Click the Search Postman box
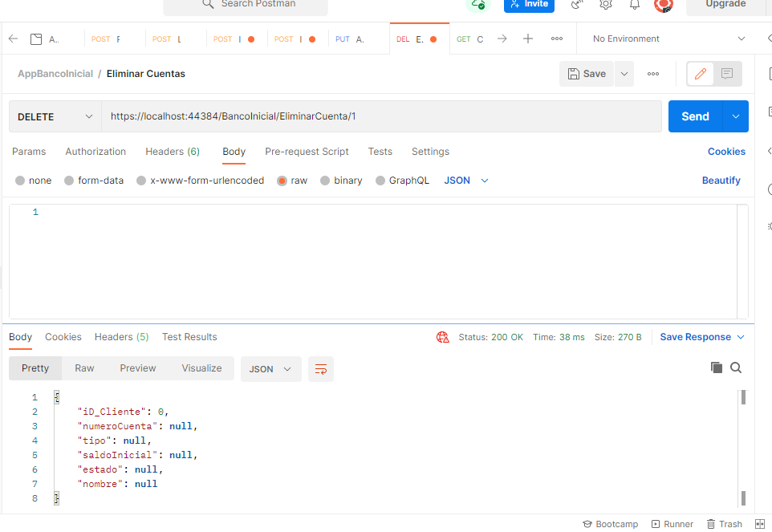The image size is (772, 532). (246, 5)
